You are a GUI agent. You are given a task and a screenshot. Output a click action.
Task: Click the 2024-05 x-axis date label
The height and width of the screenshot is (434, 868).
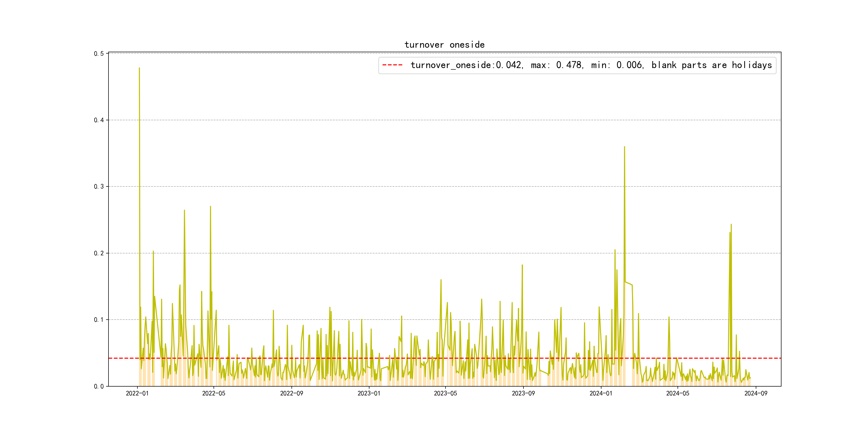pyautogui.click(x=678, y=394)
